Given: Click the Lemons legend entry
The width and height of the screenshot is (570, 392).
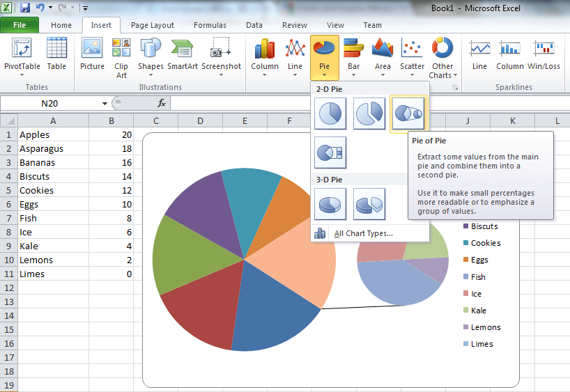Looking at the screenshot, I should pos(482,327).
